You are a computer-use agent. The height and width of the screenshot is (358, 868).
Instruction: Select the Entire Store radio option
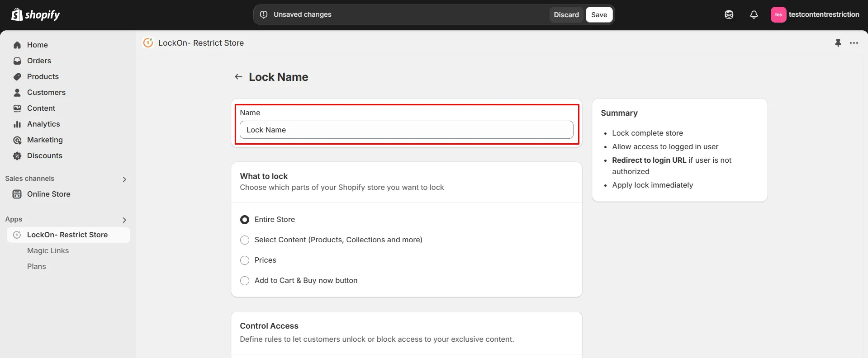tap(245, 220)
